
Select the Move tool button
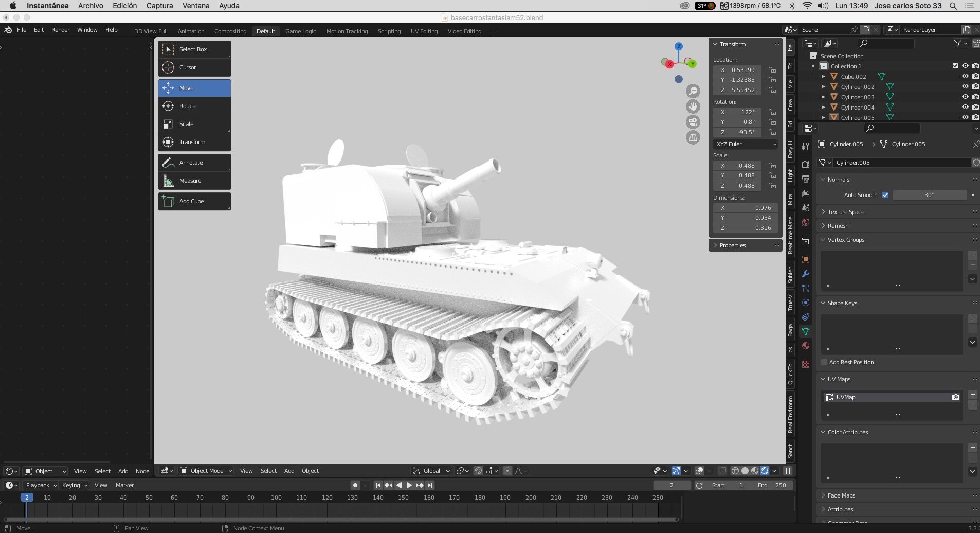(194, 88)
